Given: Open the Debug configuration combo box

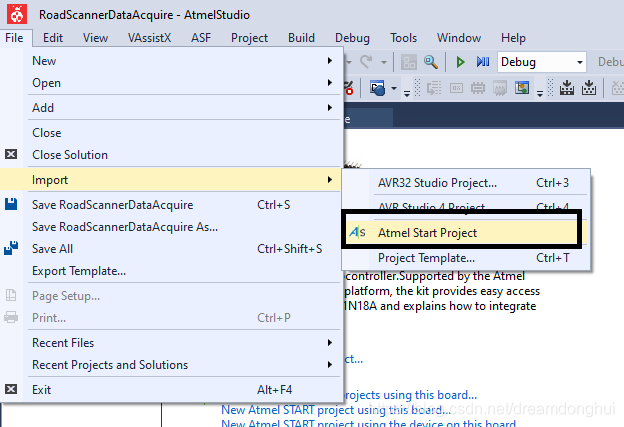Looking at the screenshot, I should tap(542, 62).
